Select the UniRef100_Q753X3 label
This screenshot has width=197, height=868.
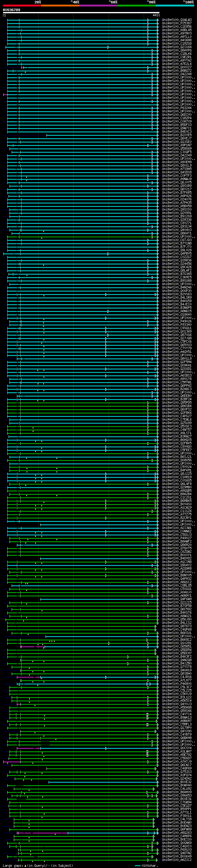(177, 772)
